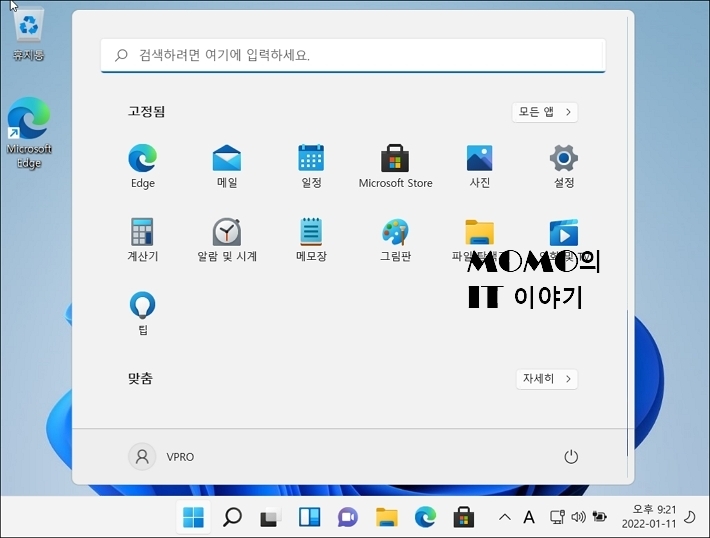
Task: Open the volume speaker tray icon
Action: click(578, 517)
